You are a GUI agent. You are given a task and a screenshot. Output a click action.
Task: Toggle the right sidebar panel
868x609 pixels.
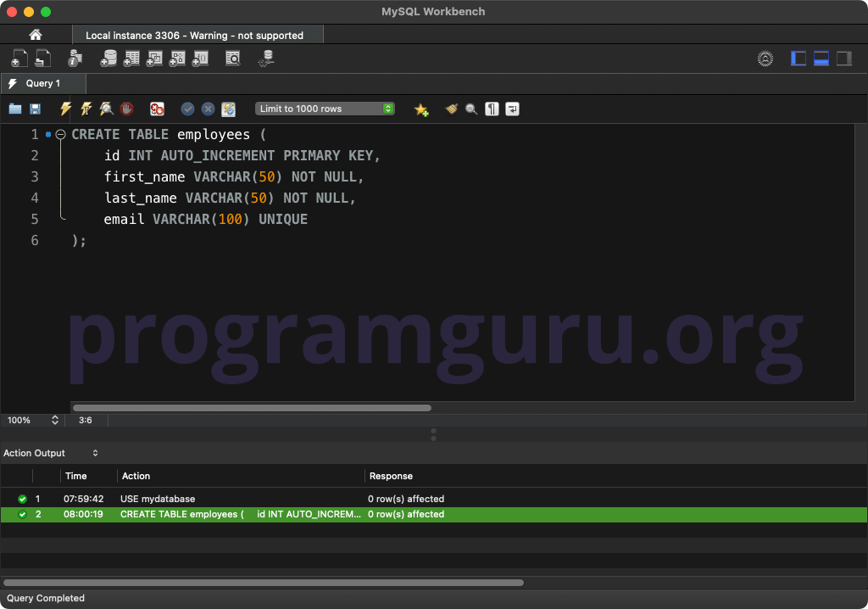pyautogui.click(x=843, y=59)
